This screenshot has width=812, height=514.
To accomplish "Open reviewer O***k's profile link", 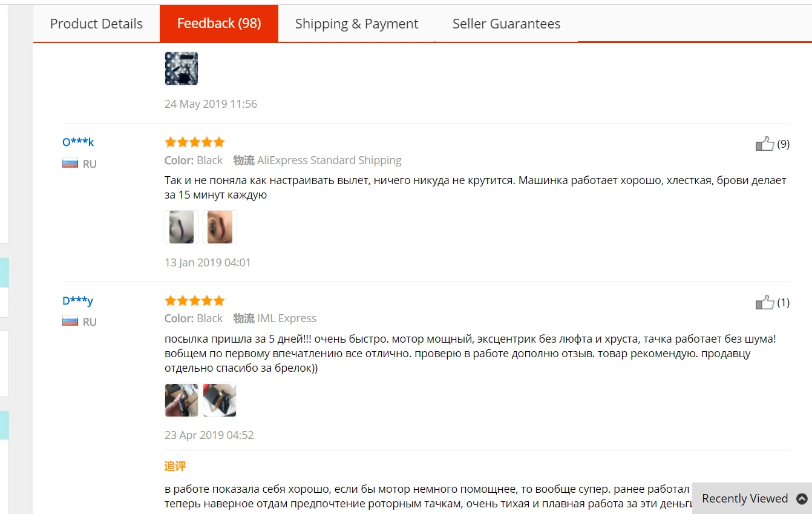I will (x=78, y=142).
